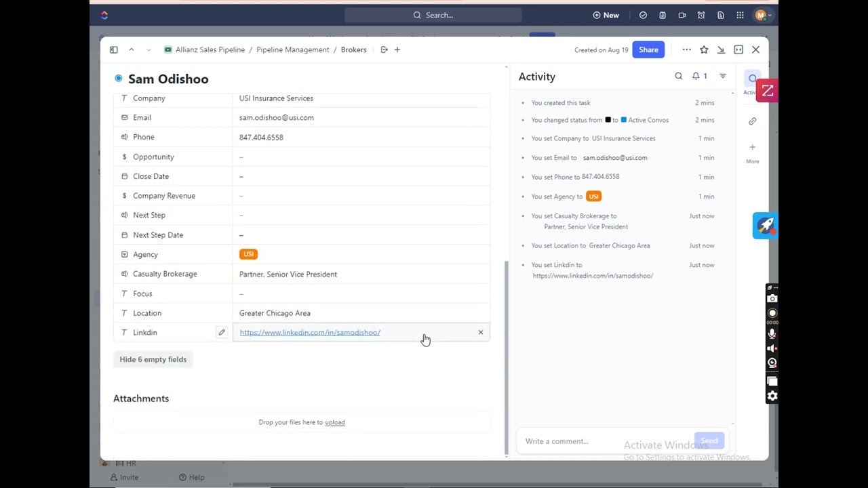
Task: Click the upload link in Attachments
Action: click(x=335, y=422)
